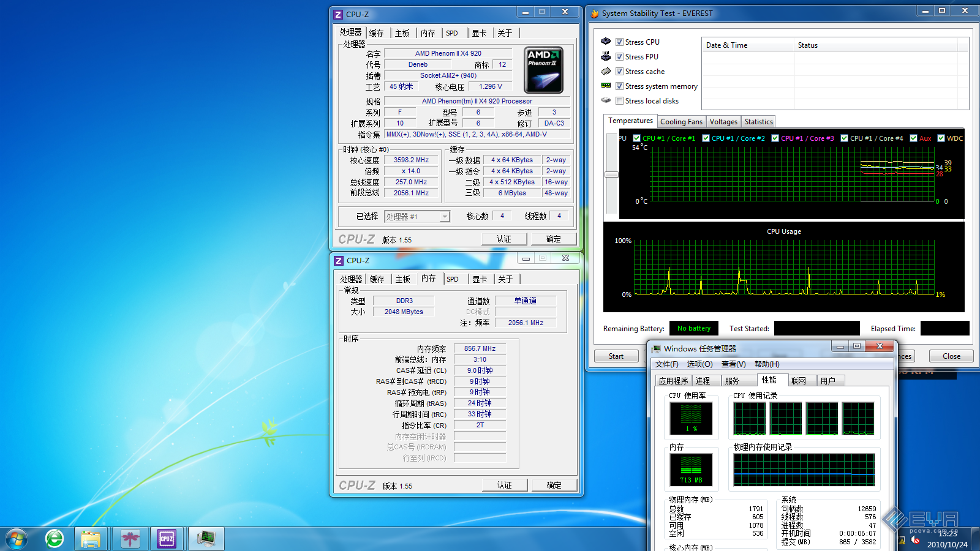Switch to Cooling Fans tab in EVEREST
This screenshot has height=551, width=980.
coord(681,122)
